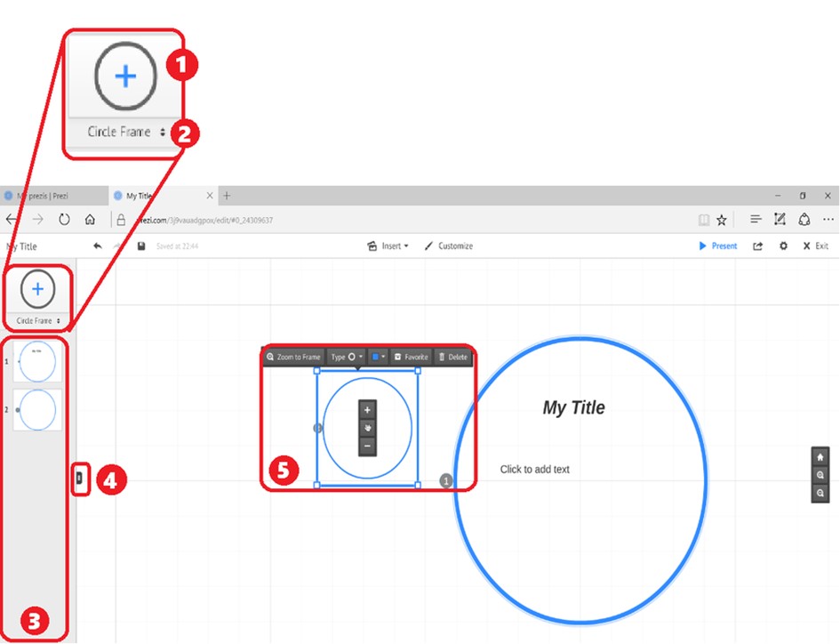The height and width of the screenshot is (644, 840).
Task: Click the save disk icon
Action: pos(141,246)
